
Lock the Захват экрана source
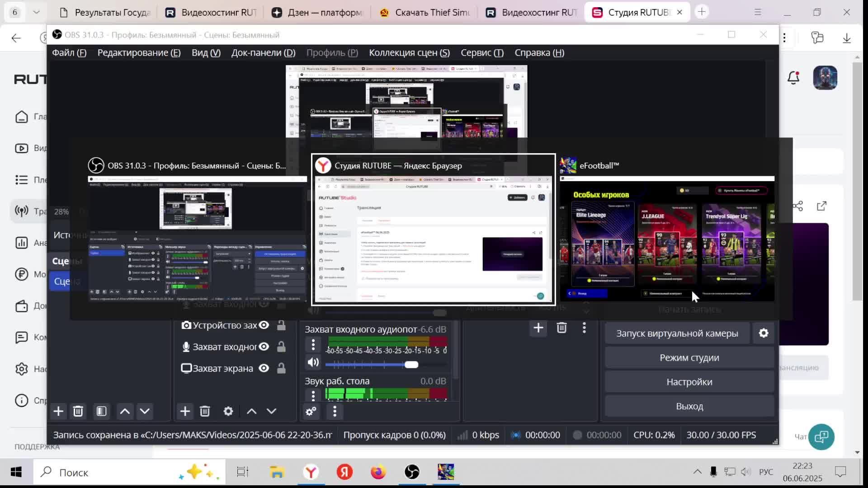[281, 368]
